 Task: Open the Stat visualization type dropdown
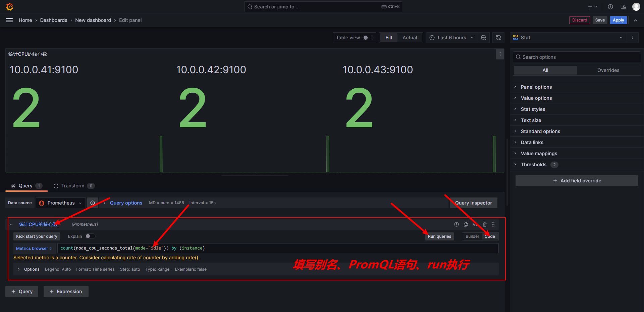click(568, 38)
